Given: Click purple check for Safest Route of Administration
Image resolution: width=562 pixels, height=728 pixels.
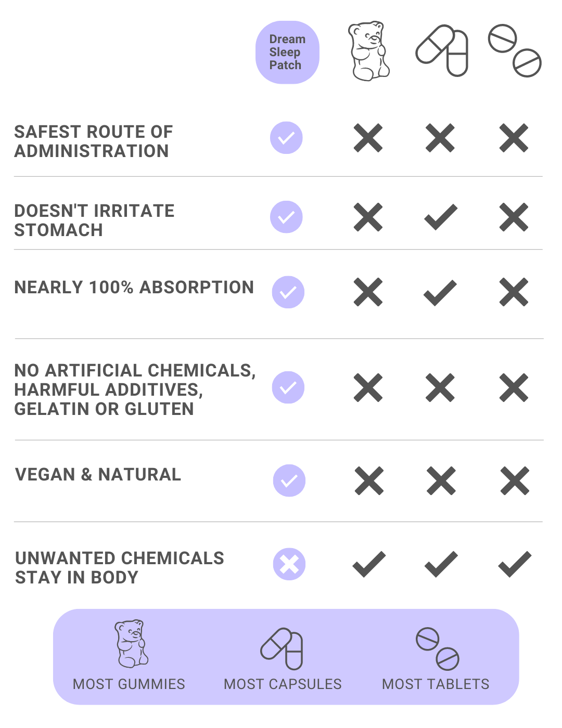Looking at the screenshot, I should [x=286, y=138].
